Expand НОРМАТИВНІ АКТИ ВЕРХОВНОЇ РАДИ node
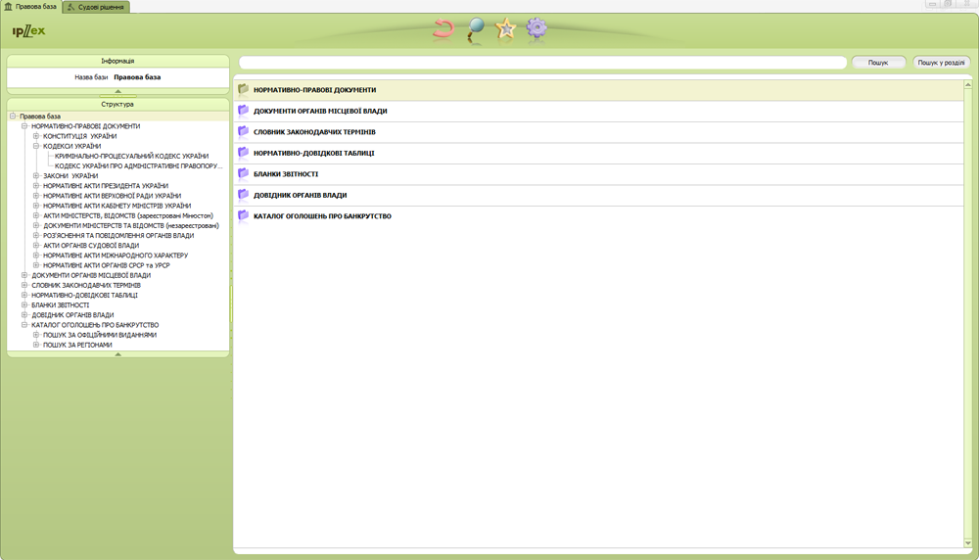The image size is (979, 560). click(x=36, y=196)
